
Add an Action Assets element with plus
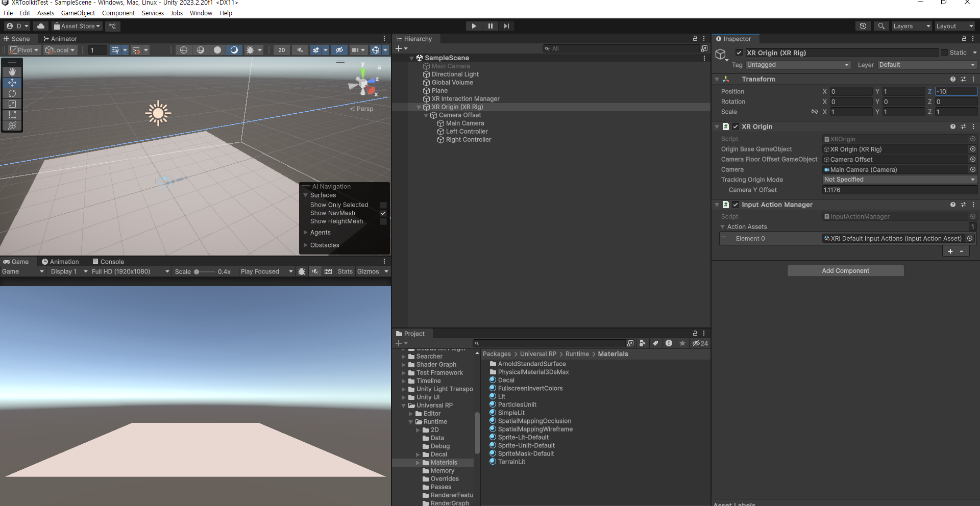(x=950, y=251)
